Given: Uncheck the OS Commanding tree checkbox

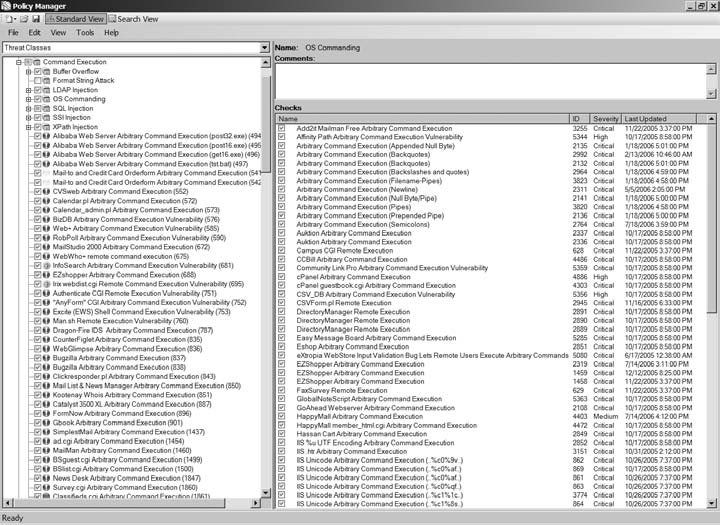Looking at the screenshot, I should click(38, 99).
